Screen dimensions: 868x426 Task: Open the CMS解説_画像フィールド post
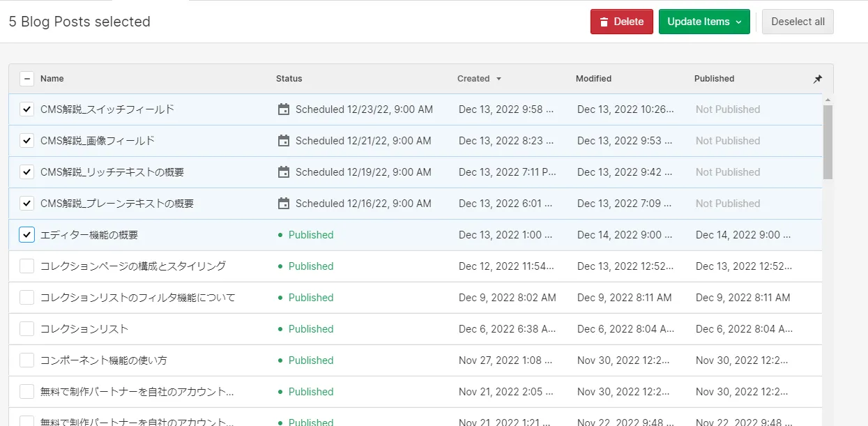(98, 141)
